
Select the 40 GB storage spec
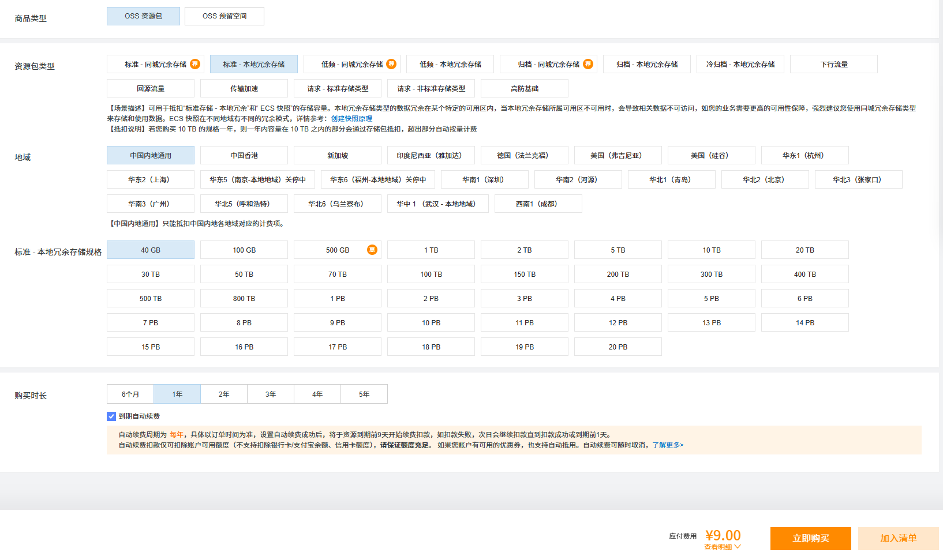tap(151, 250)
